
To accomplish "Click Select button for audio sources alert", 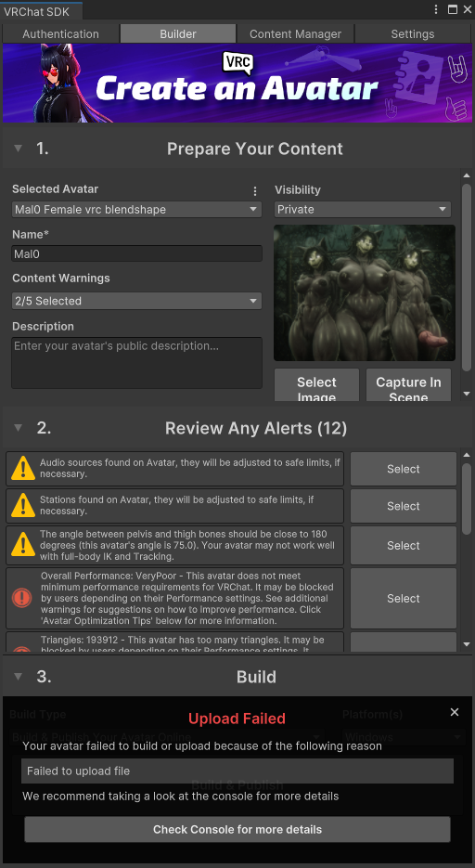I will [x=404, y=469].
